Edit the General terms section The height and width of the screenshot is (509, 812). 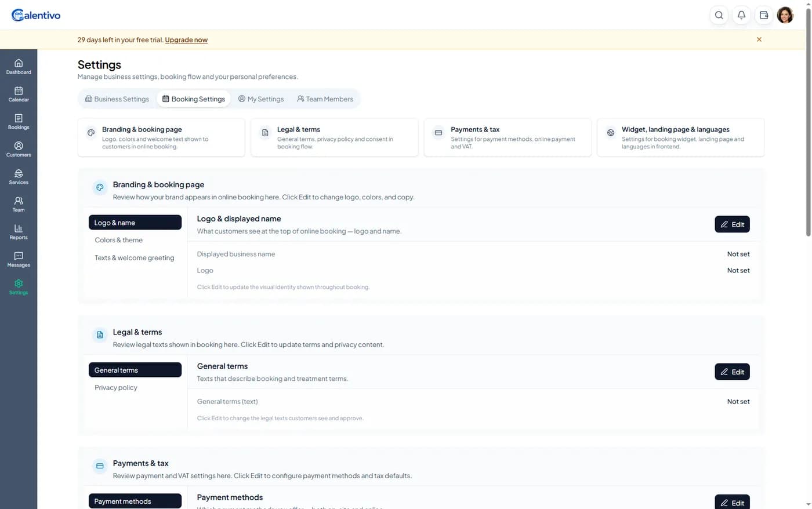[x=732, y=372]
